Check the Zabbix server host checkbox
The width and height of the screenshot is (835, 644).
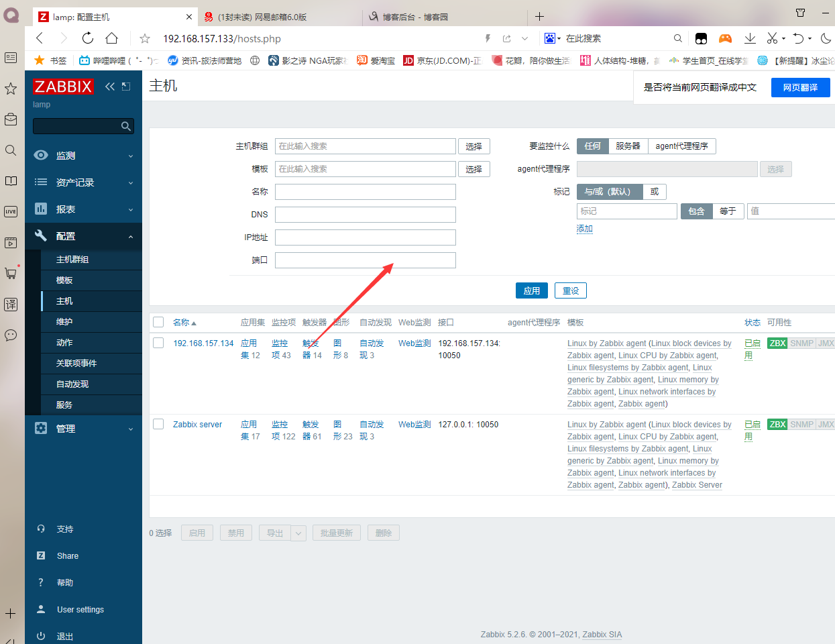coord(158,424)
